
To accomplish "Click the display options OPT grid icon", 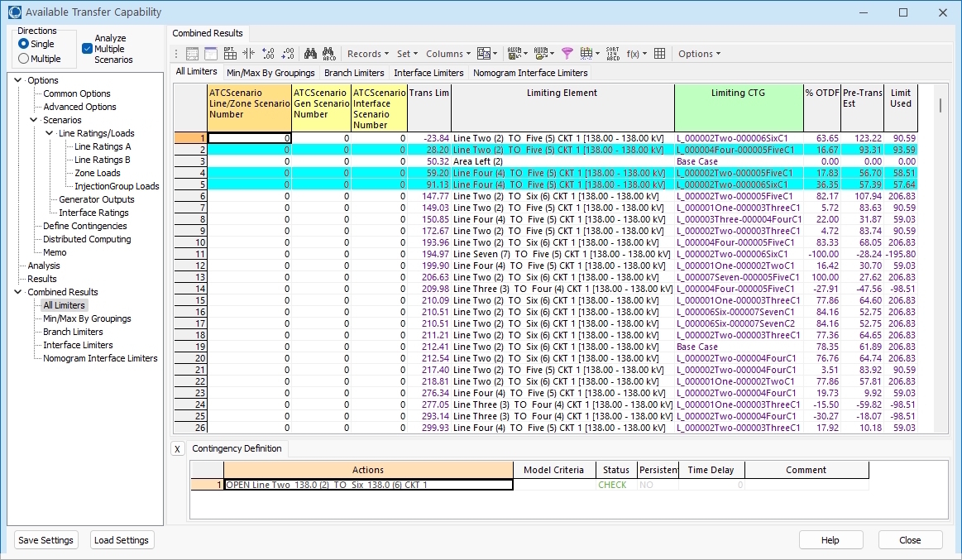I will coord(230,54).
